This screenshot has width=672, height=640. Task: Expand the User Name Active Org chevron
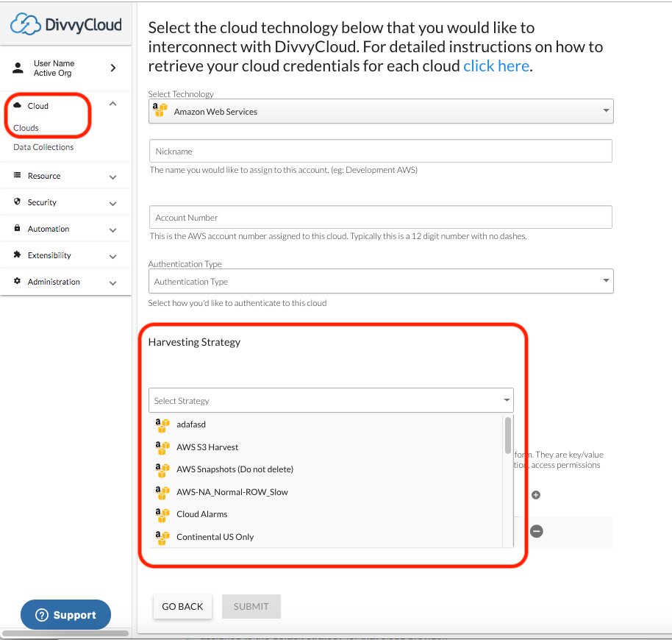tap(113, 68)
